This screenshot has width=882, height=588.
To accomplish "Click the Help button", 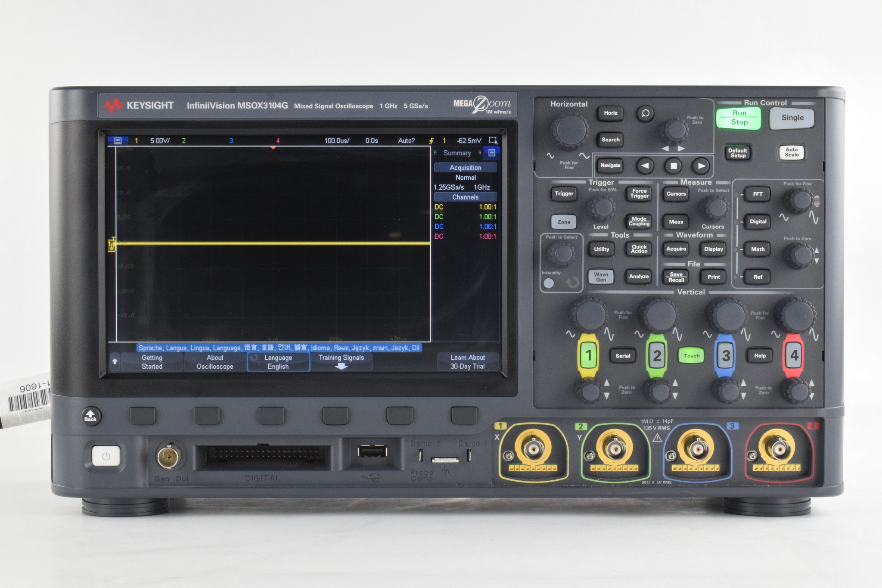I will point(760,355).
